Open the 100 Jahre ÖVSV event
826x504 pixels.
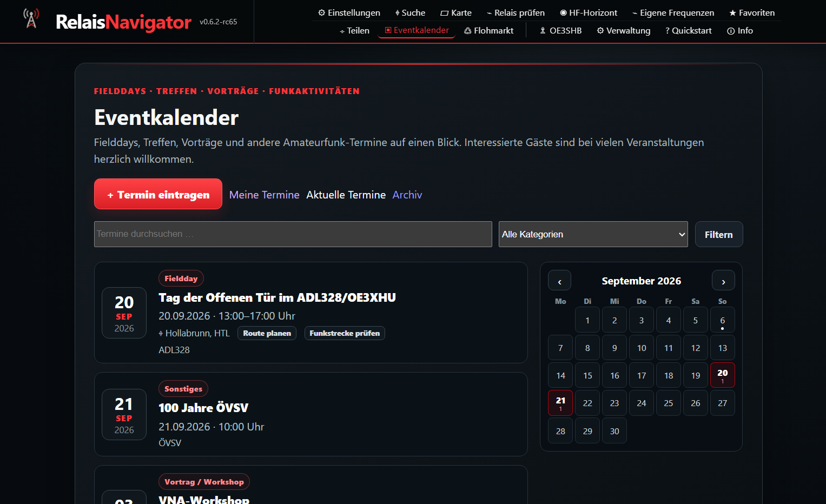tap(203, 408)
